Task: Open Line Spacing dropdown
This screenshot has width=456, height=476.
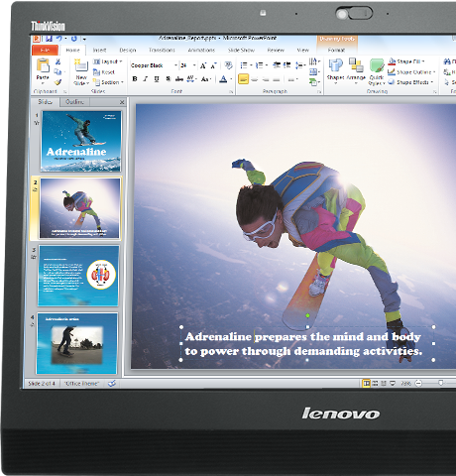Action: click(x=300, y=65)
